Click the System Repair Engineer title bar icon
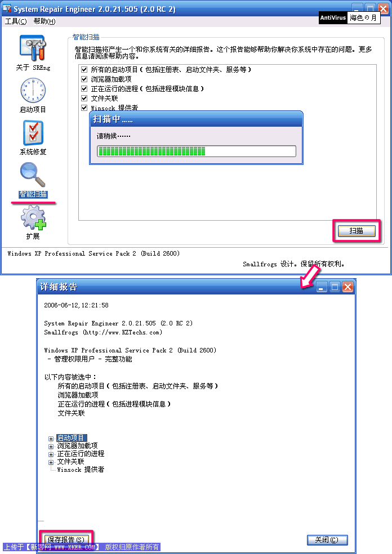Viewport: 392px width, 554px height. coord(7,8)
